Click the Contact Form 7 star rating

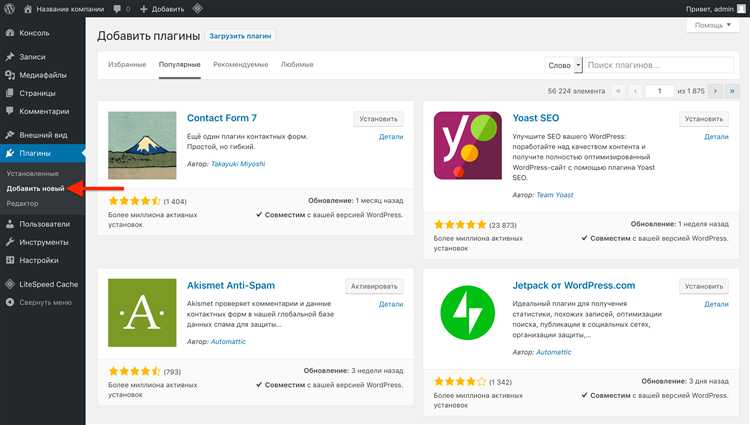(134, 201)
